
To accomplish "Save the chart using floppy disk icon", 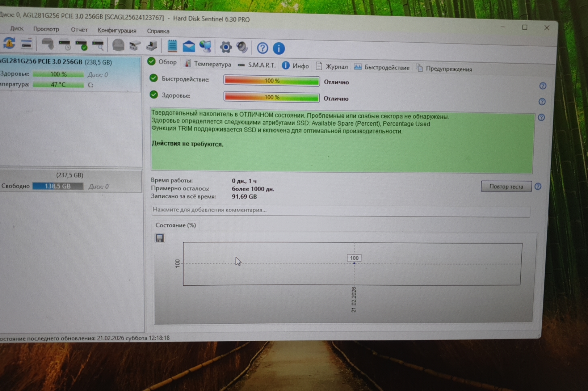I will 160,238.
